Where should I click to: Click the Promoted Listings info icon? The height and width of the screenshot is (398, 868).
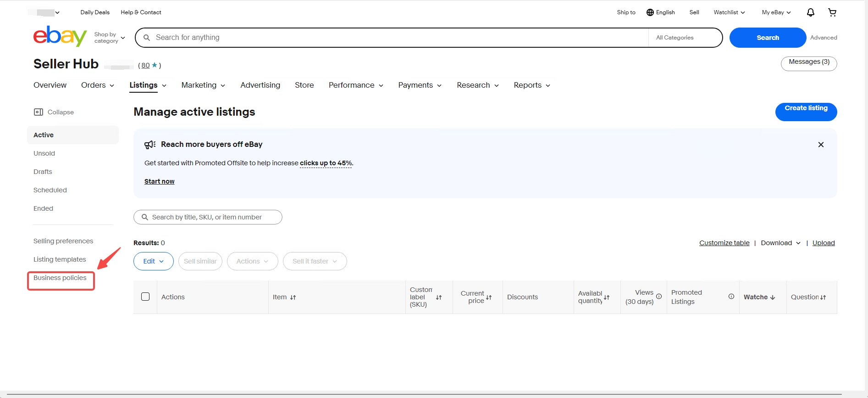(731, 297)
